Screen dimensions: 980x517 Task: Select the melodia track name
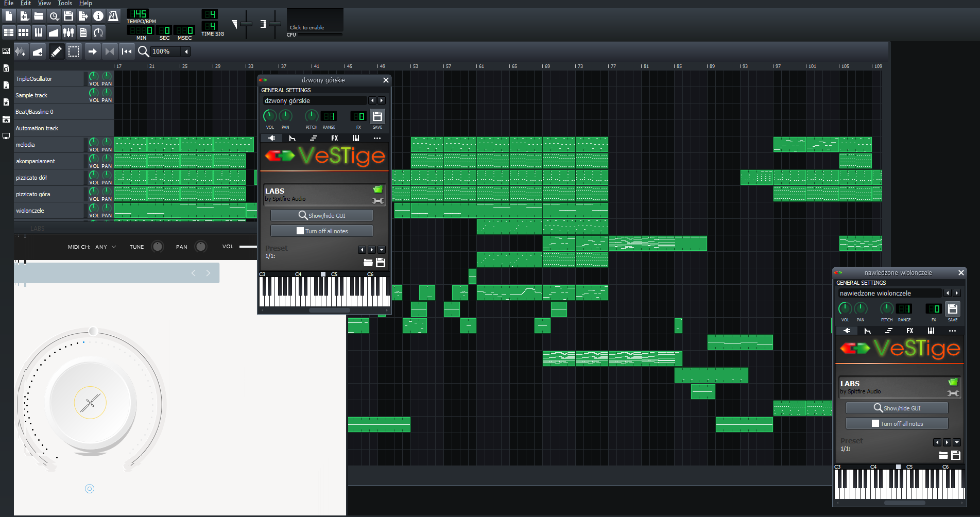coord(26,145)
